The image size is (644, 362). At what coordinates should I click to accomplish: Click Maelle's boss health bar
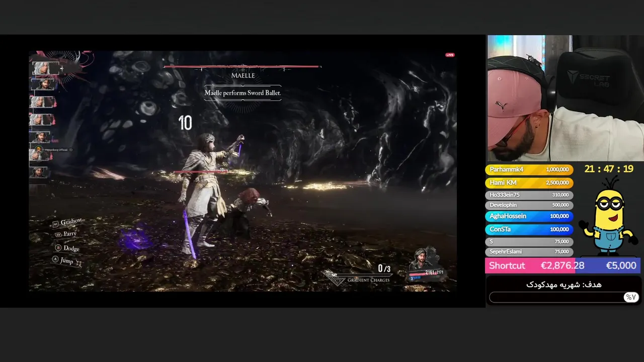[x=242, y=66]
